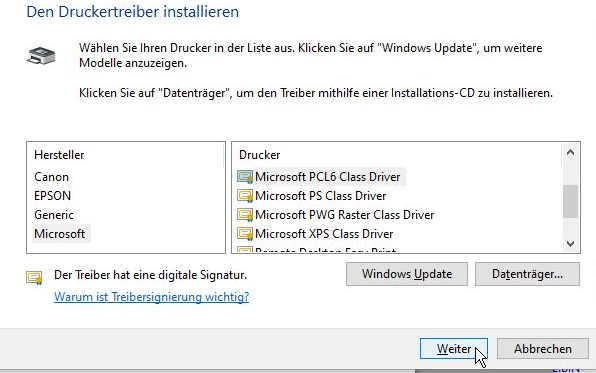Screen dimensions: 596x373
Task: Pick Microsoft XPS Class Driver
Action: pos(324,233)
